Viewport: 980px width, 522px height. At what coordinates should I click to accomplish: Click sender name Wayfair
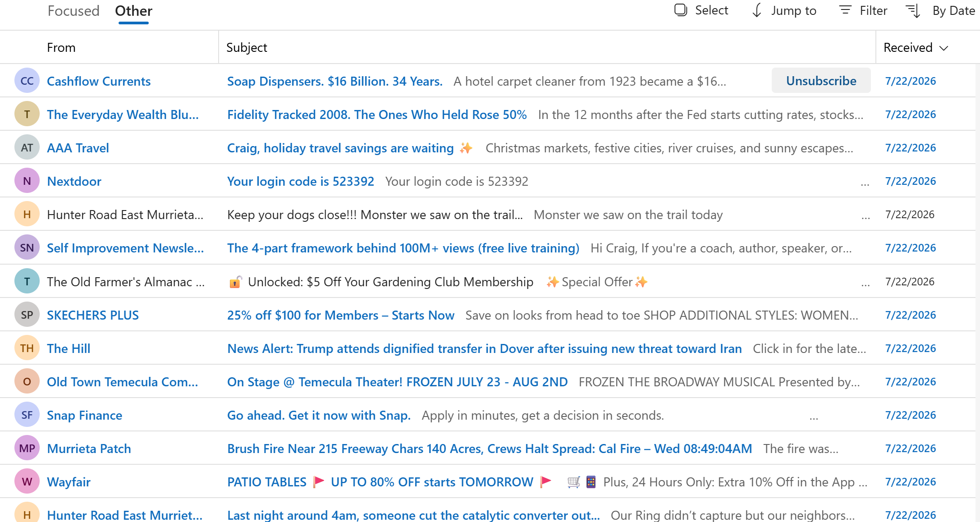pos(69,482)
